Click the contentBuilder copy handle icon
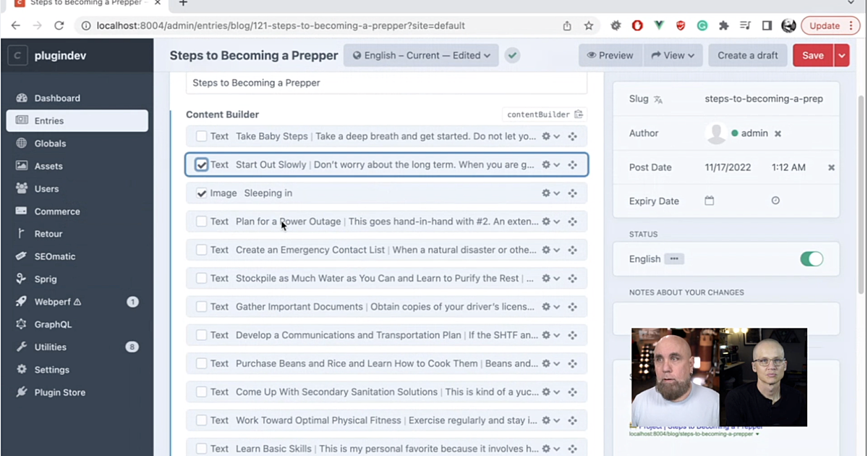Screen dimensions: 868x456 (579, 114)
